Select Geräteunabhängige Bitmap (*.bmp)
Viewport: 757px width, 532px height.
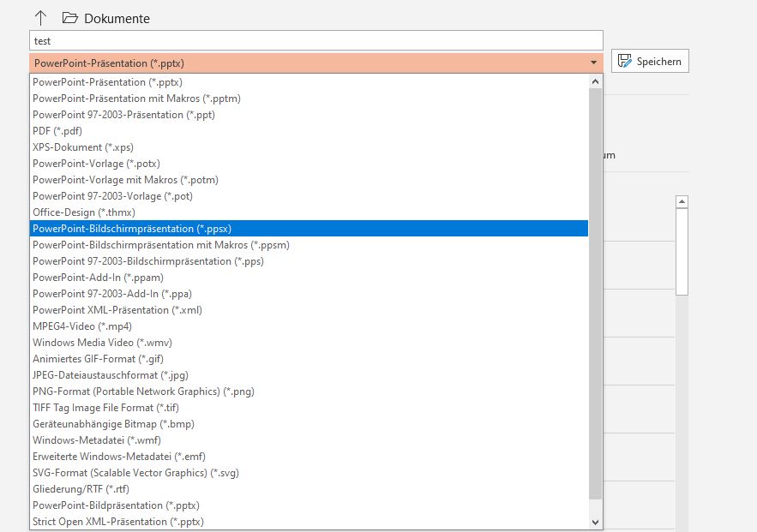click(x=309, y=424)
